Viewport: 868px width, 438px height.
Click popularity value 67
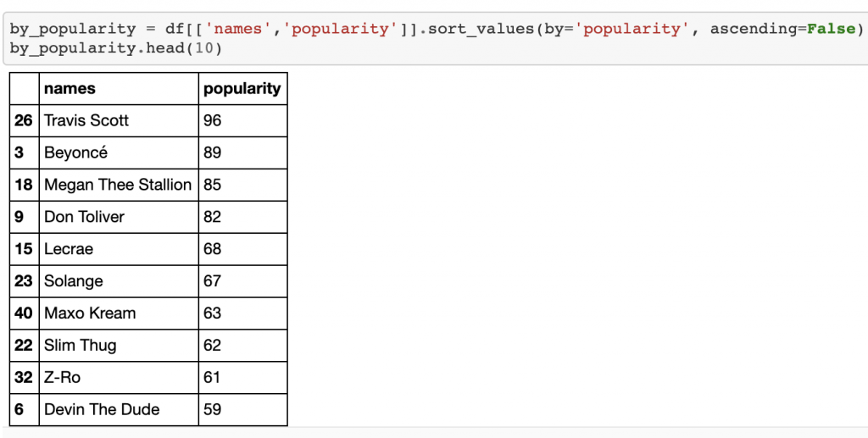pyautogui.click(x=242, y=281)
